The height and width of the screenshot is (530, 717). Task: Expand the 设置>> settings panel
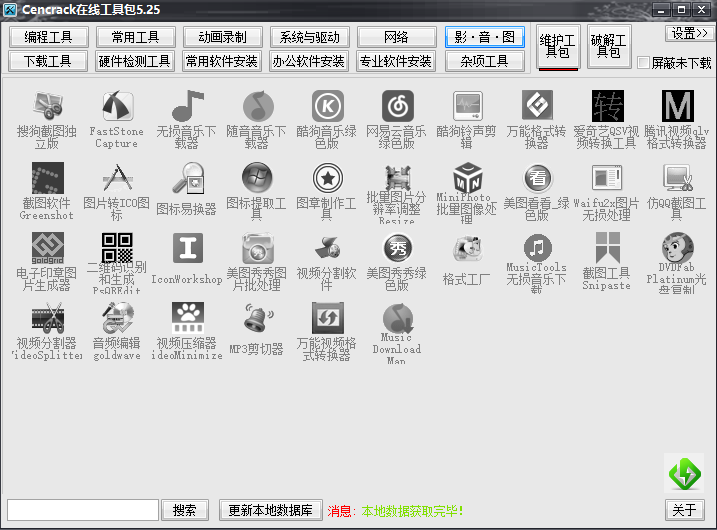(689, 33)
